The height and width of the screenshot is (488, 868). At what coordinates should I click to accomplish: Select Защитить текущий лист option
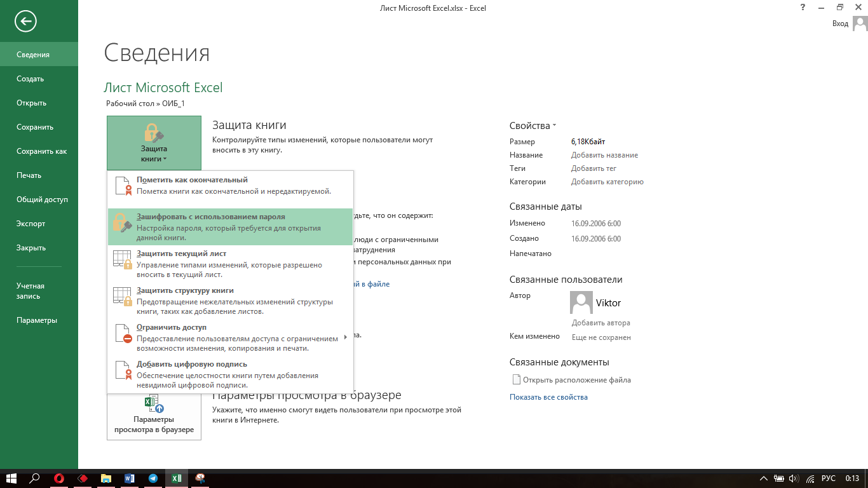click(x=230, y=264)
